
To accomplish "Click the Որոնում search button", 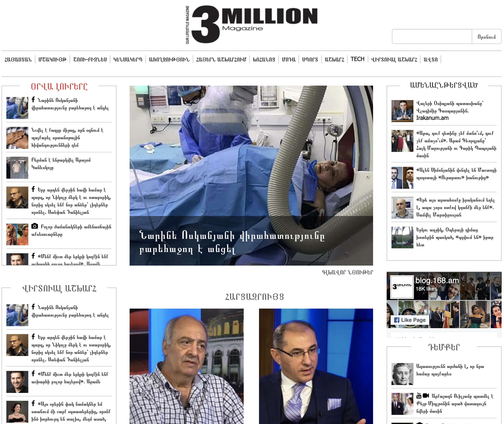I will pos(486,36).
